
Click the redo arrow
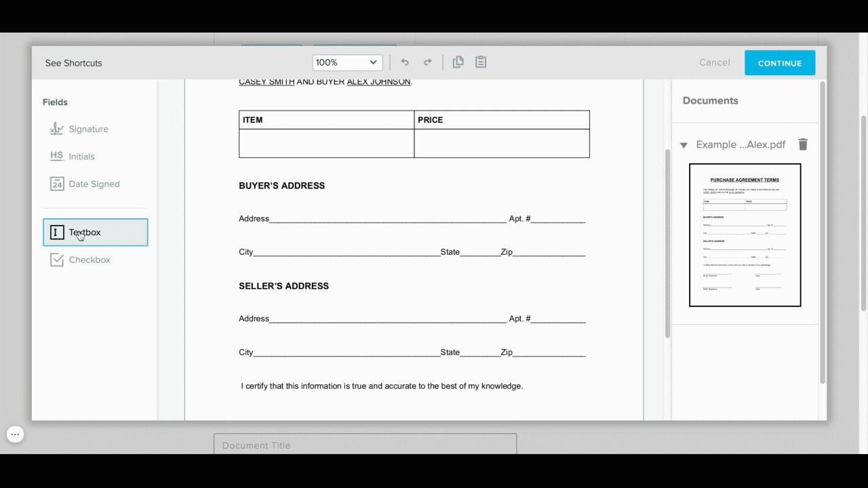(428, 62)
